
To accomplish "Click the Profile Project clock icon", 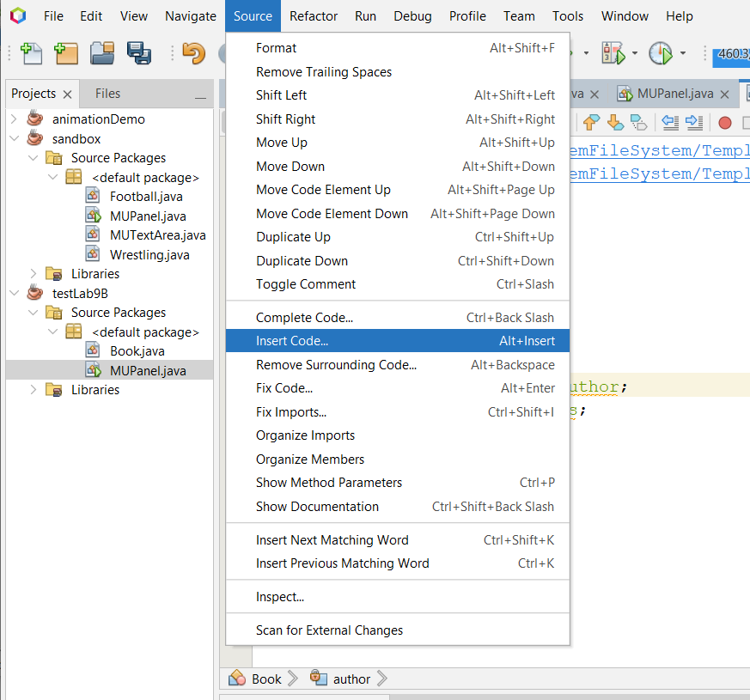I will (660, 53).
